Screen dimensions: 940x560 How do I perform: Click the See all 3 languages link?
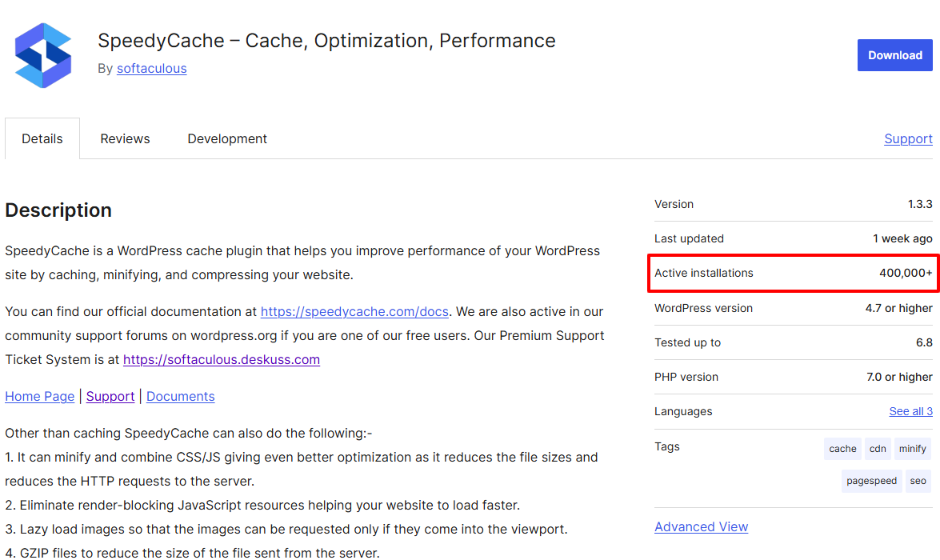point(910,411)
